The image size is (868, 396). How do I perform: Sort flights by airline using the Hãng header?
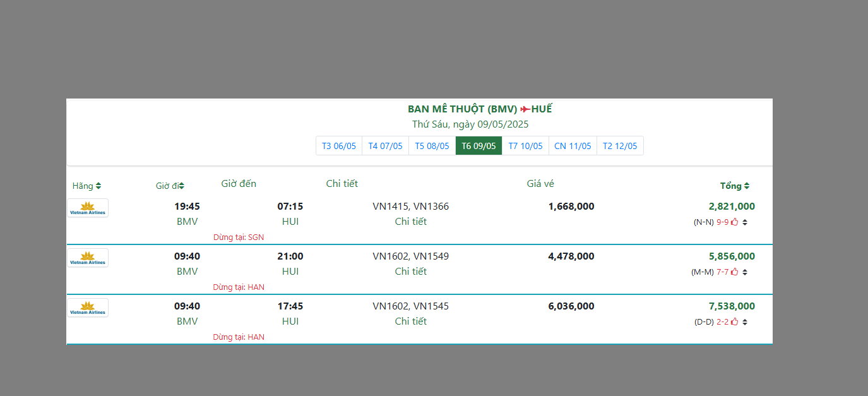86,186
